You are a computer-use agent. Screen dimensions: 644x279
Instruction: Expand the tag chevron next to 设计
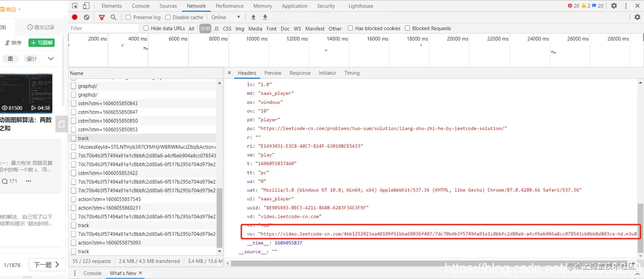click(51, 59)
